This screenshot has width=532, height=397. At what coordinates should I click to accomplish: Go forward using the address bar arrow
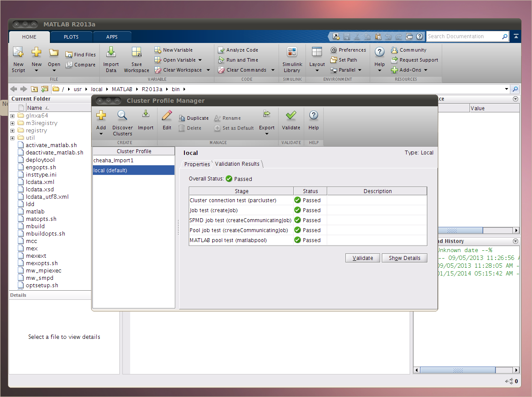pos(23,89)
